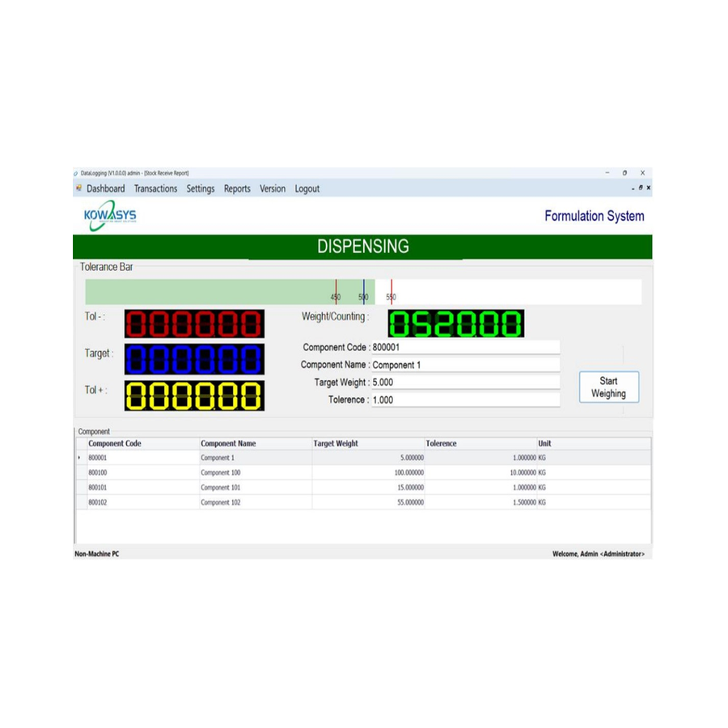The width and height of the screenshot is (728, 728).
Task: Click the red Tol - digital display
Action: [x=194, y=324]
